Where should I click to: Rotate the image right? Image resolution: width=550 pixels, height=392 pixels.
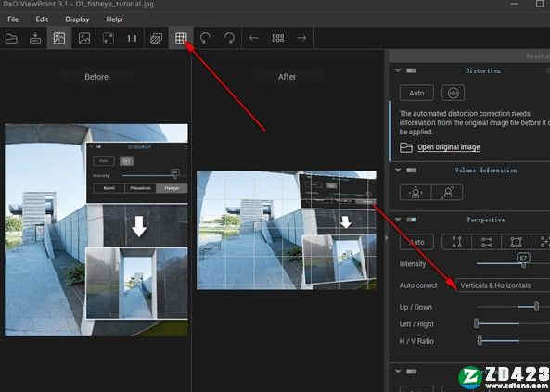[229, 38]
